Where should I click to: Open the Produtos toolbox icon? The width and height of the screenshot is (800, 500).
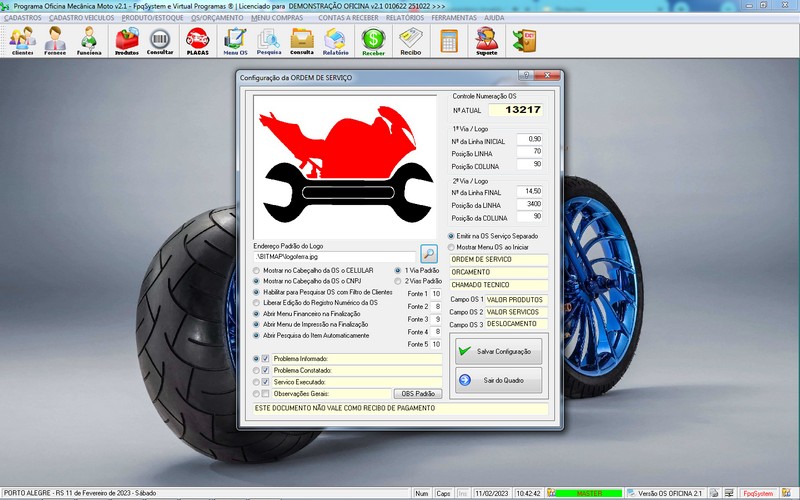click(127, 41)
